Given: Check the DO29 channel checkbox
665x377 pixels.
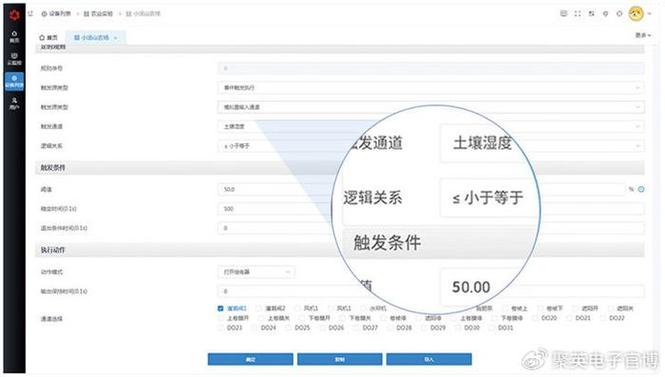Looking at the screenshot, I should point(424,327).
